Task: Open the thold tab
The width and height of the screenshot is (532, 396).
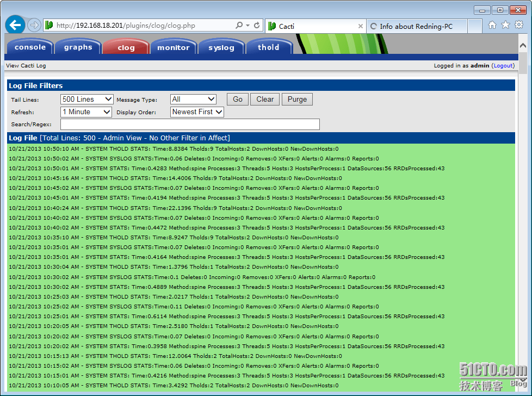Action: pos(268,47)
